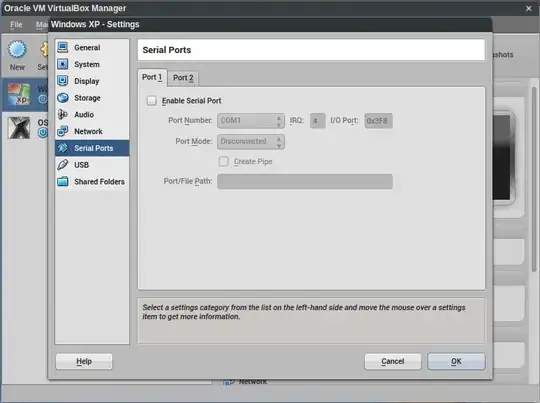
Task: Switch to the Port 2 tab
Action: (x=183, y=78)
